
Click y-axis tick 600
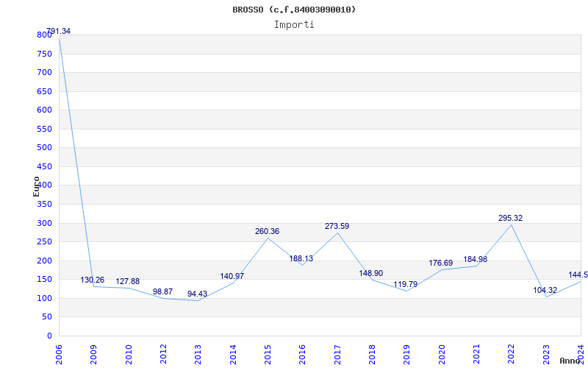44,110
